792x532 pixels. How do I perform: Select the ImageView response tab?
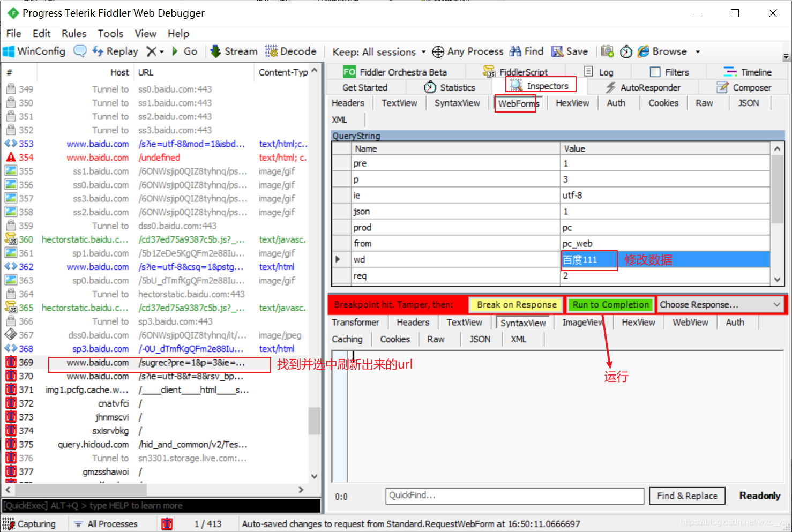(x=582, y=323)
